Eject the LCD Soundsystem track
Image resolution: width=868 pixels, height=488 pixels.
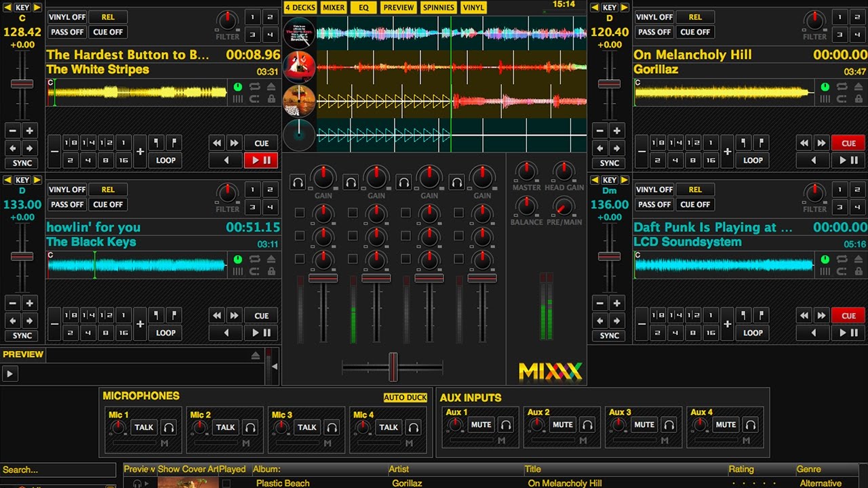859,260
